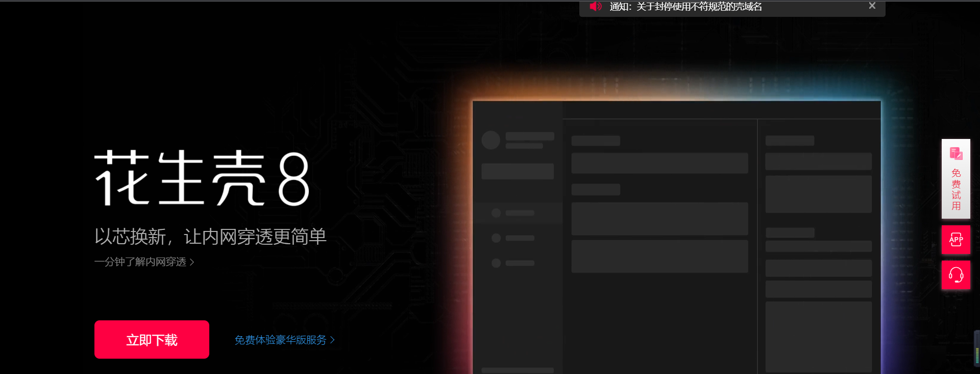
Task: Click the APP download side icon
Action: coord(956,240)
